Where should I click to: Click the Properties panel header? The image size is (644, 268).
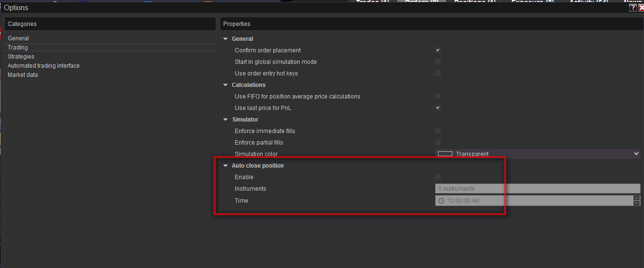tap(432, 24)
